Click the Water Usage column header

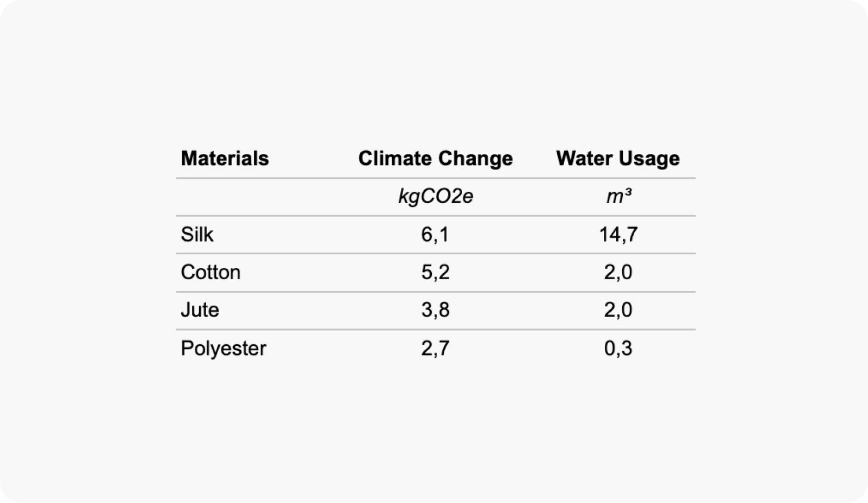coord(617,158)
